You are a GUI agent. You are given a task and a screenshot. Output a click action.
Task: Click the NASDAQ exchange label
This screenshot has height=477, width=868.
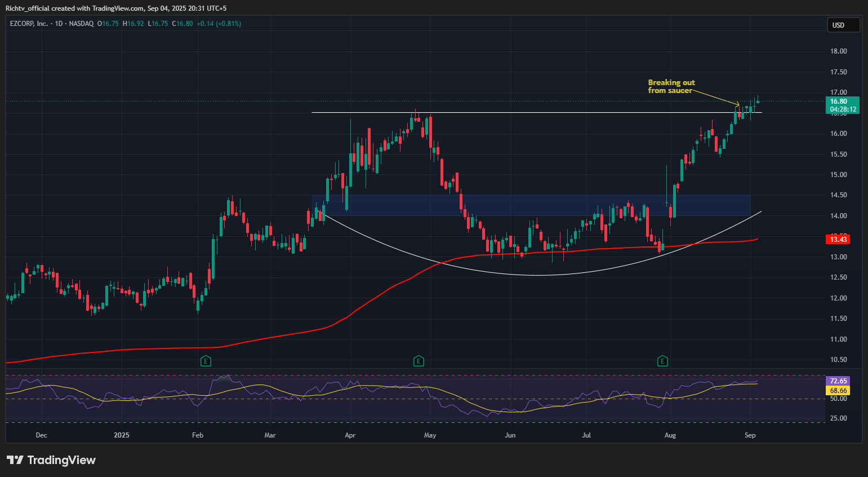(81, 24)
